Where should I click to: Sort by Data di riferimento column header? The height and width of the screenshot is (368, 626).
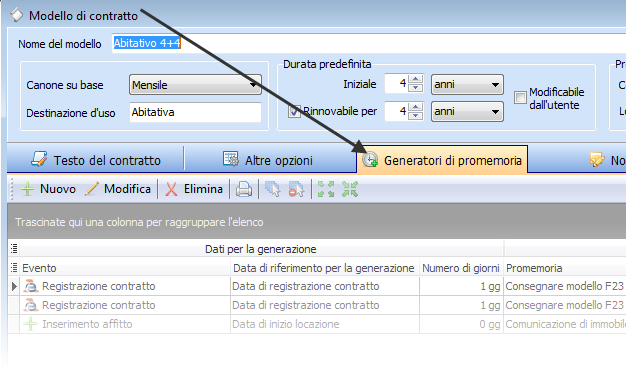click(x=325, y=268)
